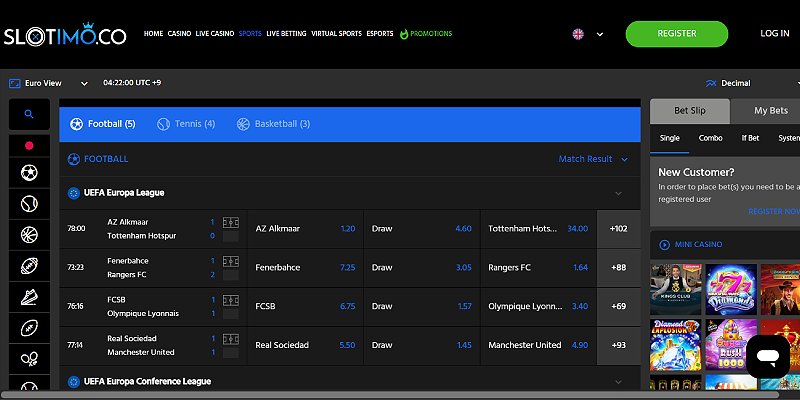Select the tennis ball icon in the sidebar
Screen dimensions: 800x400
point(29,205)
